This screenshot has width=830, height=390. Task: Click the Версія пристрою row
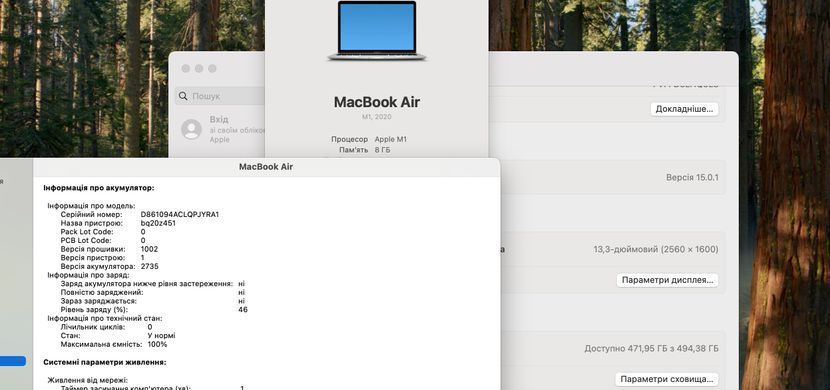pos(103,258)
